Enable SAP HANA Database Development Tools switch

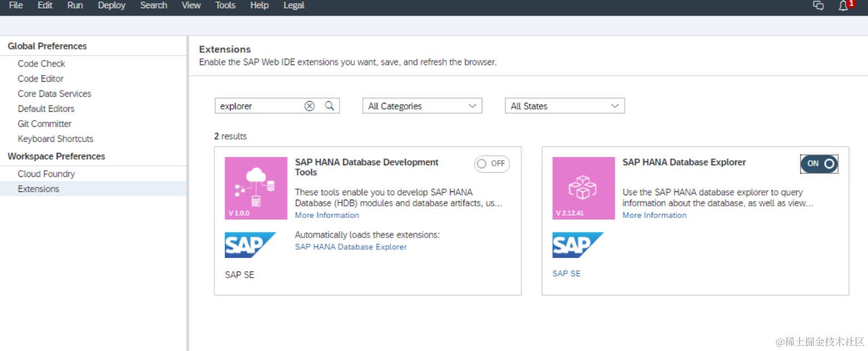492,164
